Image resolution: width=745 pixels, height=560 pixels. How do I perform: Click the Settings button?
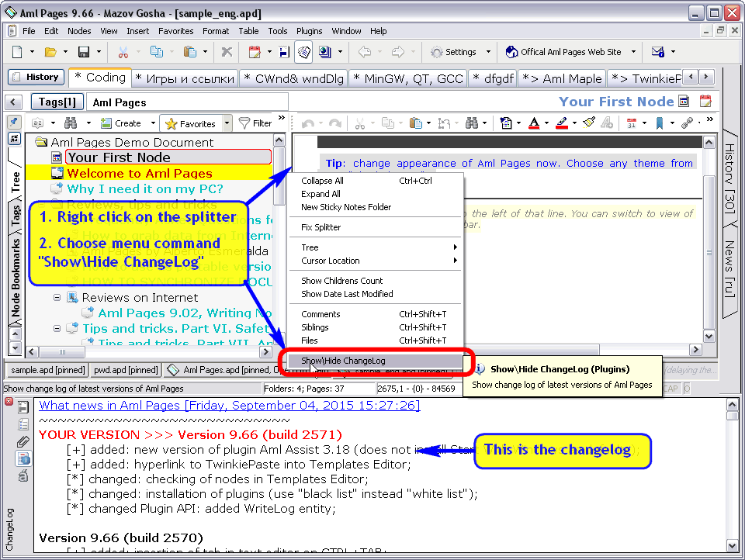click(x=454, y=52)
